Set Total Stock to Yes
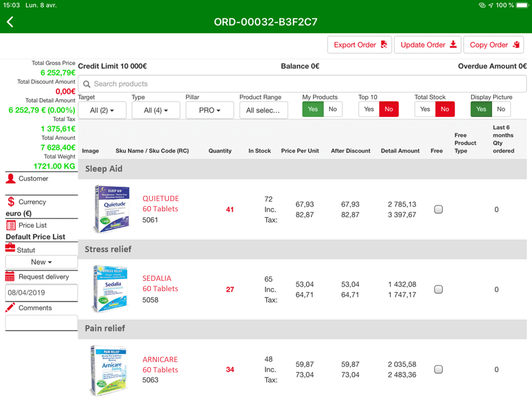532x399 pixels. click(425, 109)
